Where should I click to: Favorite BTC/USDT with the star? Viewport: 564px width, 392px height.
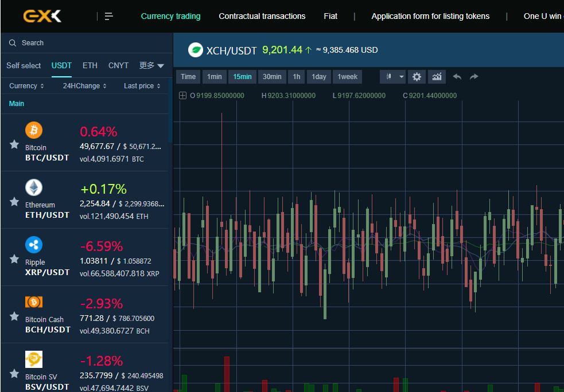tap(14, 144)
